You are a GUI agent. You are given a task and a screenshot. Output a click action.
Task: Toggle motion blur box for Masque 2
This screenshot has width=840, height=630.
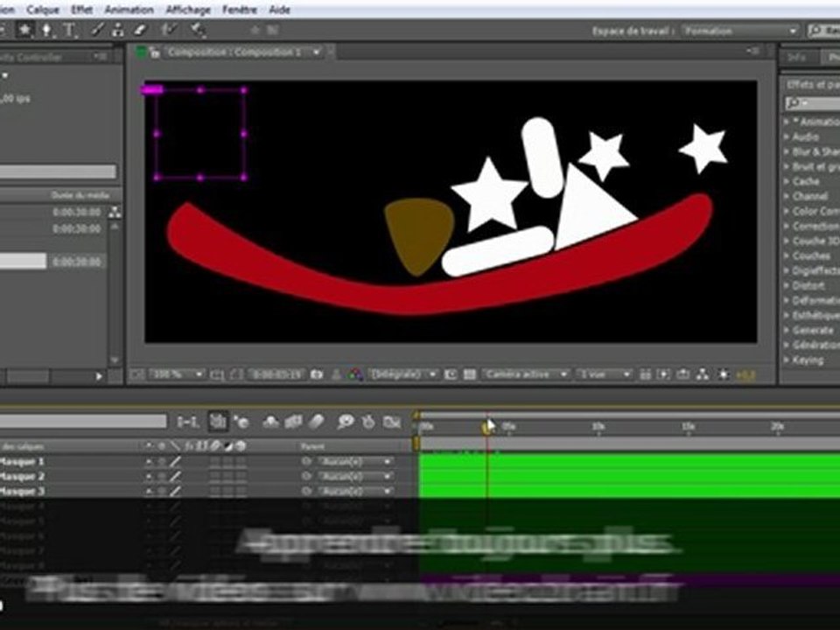pos(215,476)
